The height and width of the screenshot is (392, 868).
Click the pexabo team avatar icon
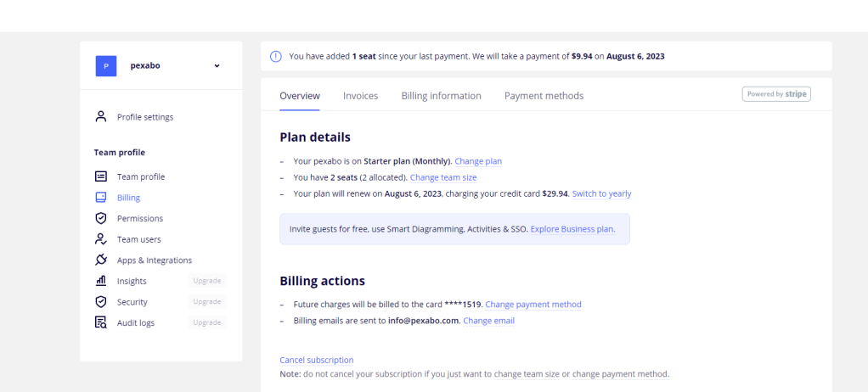[105, 66]
